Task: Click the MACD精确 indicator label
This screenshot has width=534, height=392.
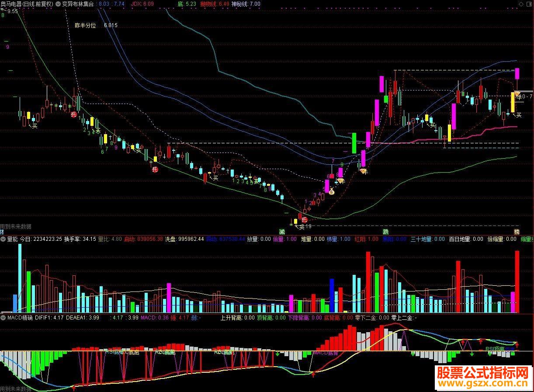Action: click(x=20, y=318)
